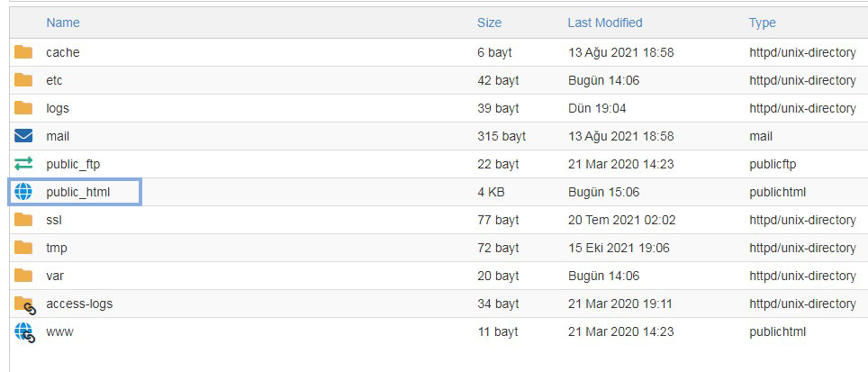Select the public_html entry name
Screen dimensions: 868x372
pyautogui.click(x=78, y=192)
